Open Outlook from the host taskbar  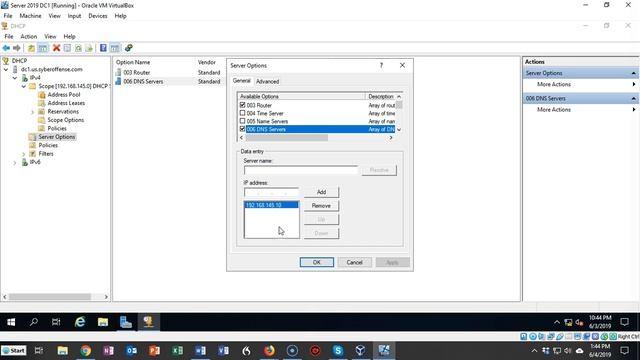pyautogui.click(x=131, y=351)
